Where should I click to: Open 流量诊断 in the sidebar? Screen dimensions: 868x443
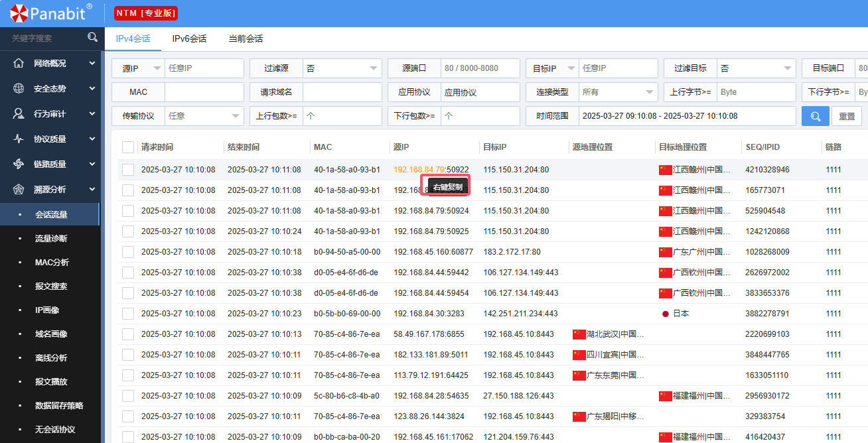tap(50, 239)
